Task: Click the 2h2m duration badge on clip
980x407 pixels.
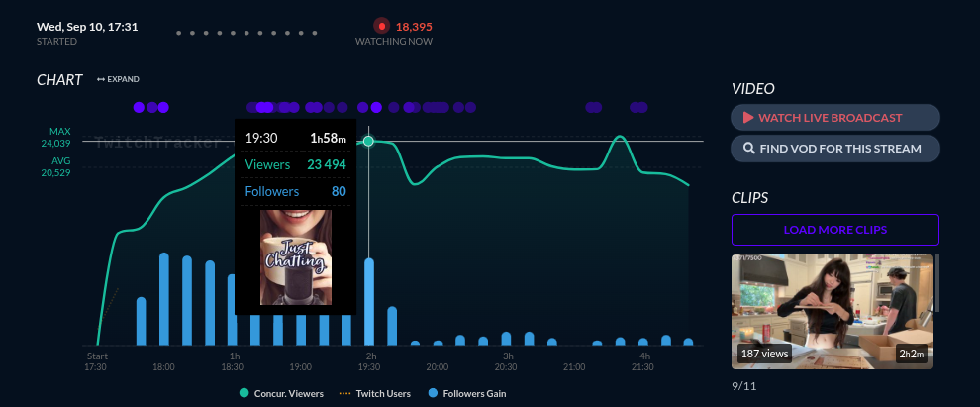Action: coord(911,354)
